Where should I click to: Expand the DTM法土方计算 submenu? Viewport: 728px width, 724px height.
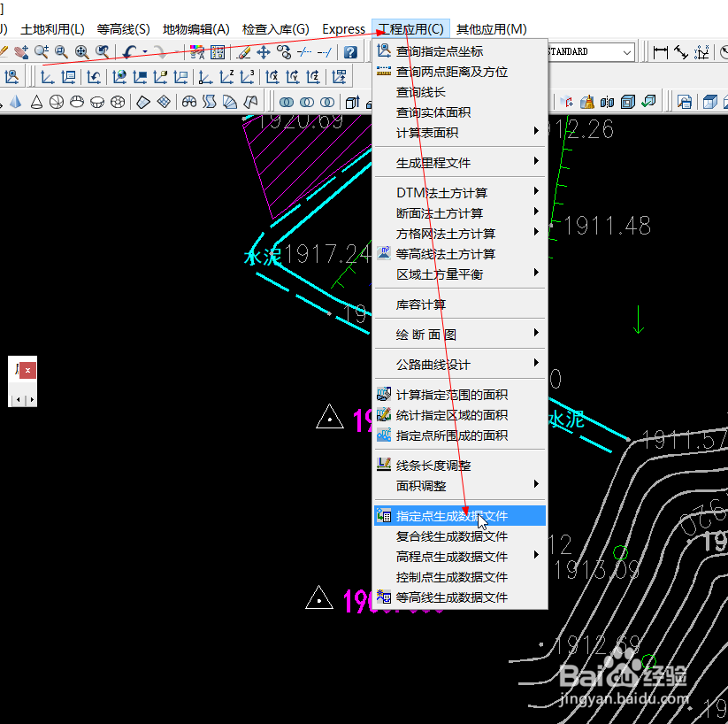(459, 192)
